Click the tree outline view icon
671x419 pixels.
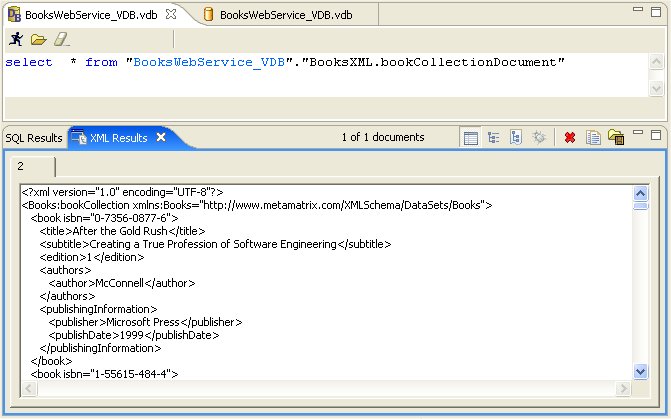point(493,138)
